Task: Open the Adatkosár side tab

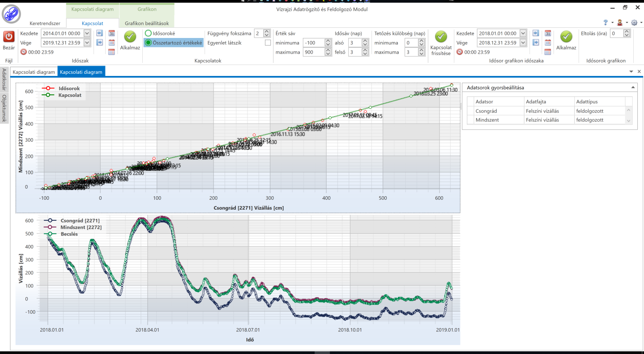Action: (x=4, y=79)
